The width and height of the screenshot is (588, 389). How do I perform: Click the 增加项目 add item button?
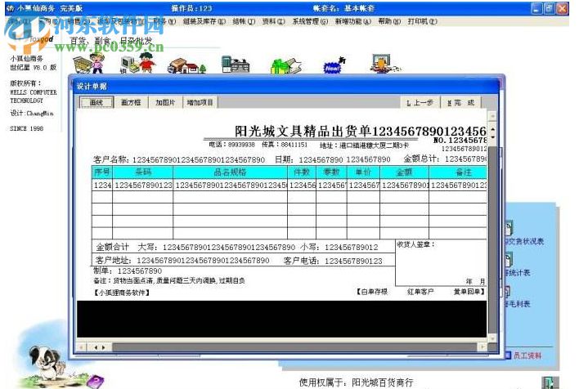point(200,102)
